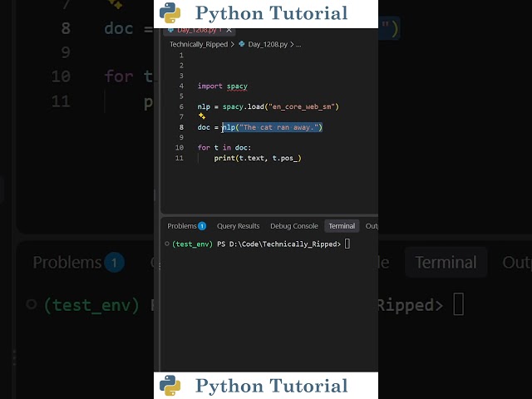Click the bottom 'Python Tutorial' title text
This screenshot has height=399, width=532.
pos(272,386)
